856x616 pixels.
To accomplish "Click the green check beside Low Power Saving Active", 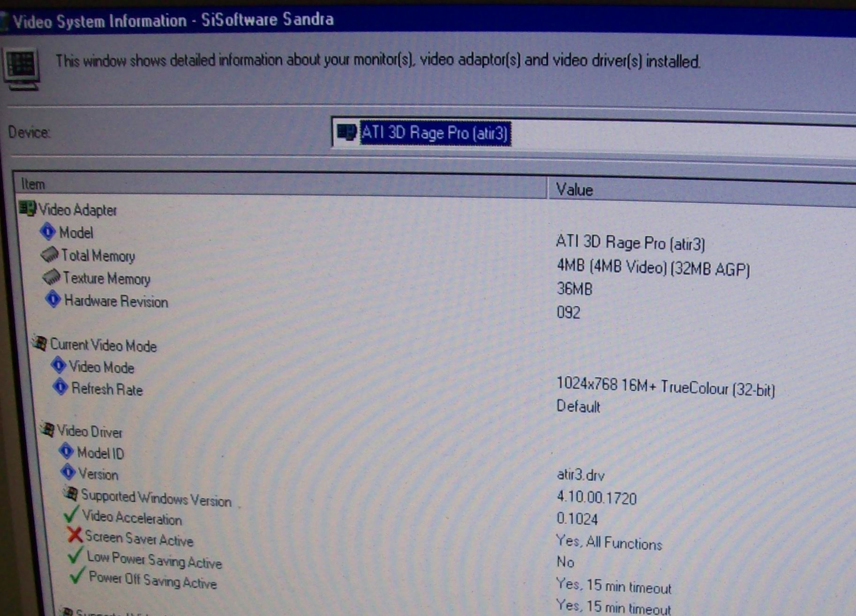I will [x=75, y=555].
